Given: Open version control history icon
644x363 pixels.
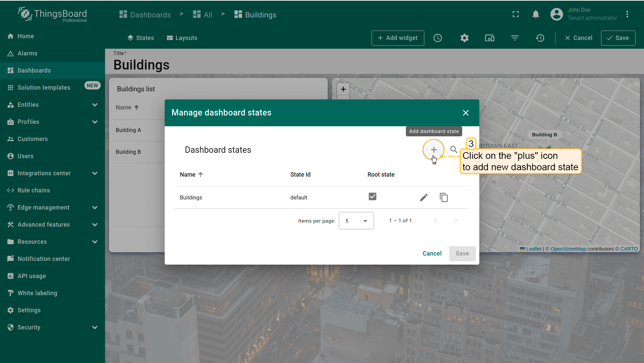Looking at the screenshot, I should (x=540, y=38).
